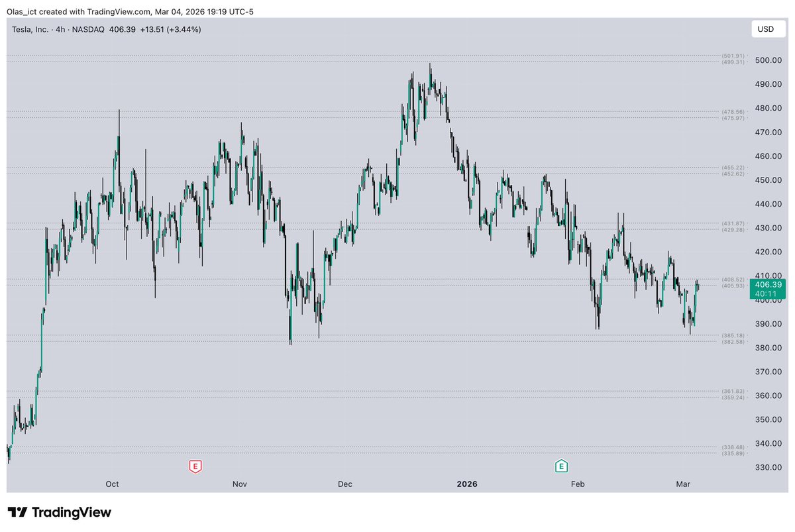
Task: Click the 410.00 price axis label
Action: (767, 276)
